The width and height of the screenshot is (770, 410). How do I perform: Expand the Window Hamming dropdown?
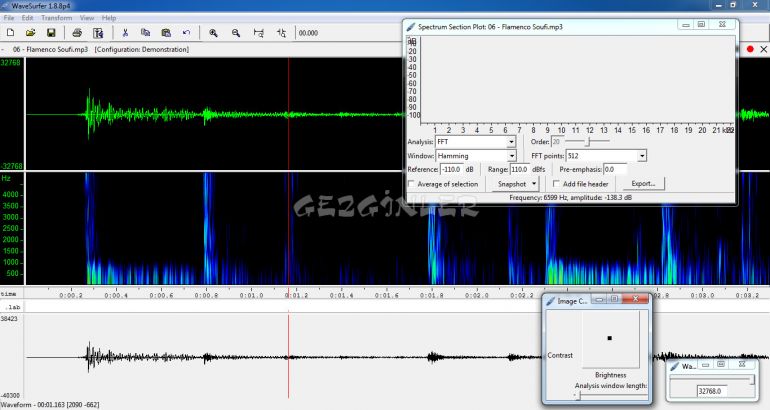511,156
